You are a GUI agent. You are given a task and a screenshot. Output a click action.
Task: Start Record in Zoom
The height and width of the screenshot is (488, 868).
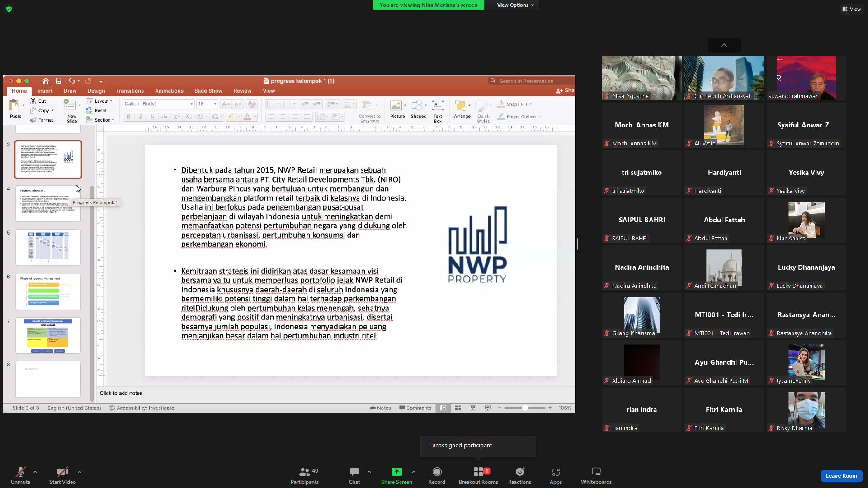tap(437, 476)
